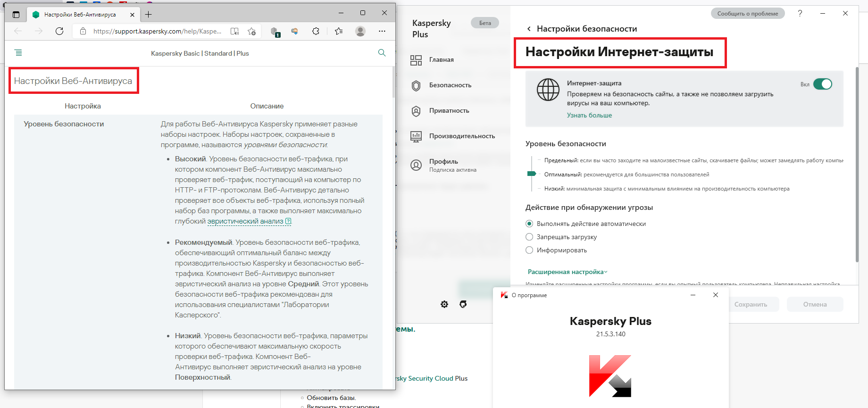
Task: Open Безопасность in Kaspersky sidebar
Action: pos(441,85)
